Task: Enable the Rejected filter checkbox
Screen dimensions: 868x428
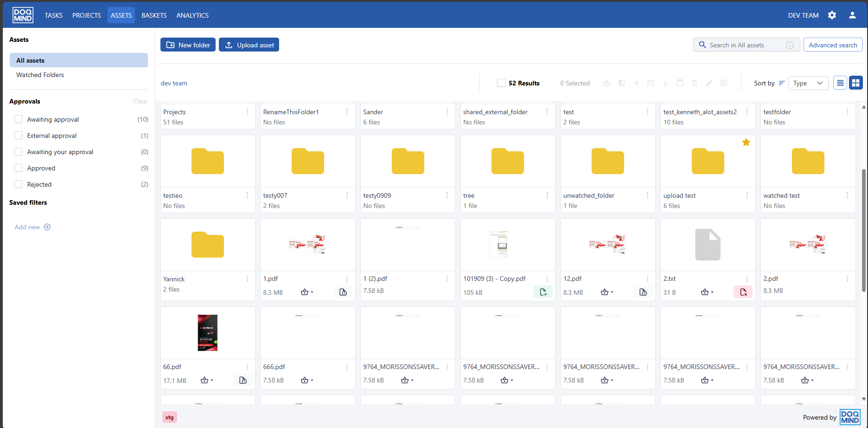Action: click(x=19, y=184)
